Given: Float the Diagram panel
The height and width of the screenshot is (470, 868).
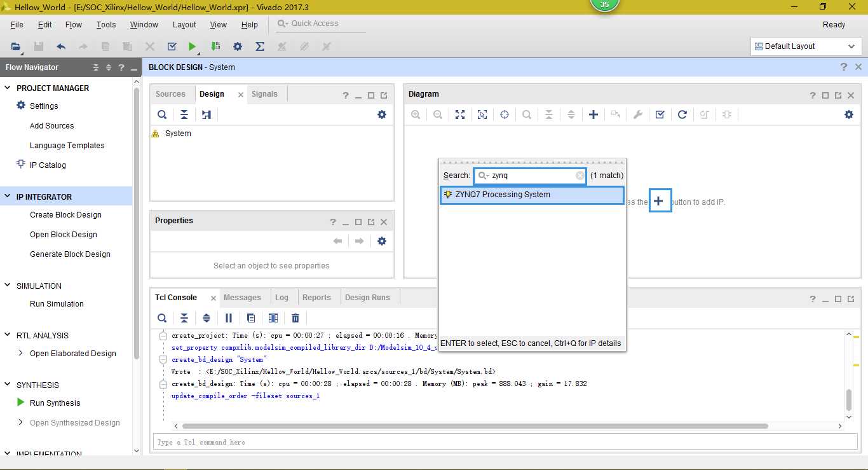Looking at the screenshot, I should (x=838, y=95).
